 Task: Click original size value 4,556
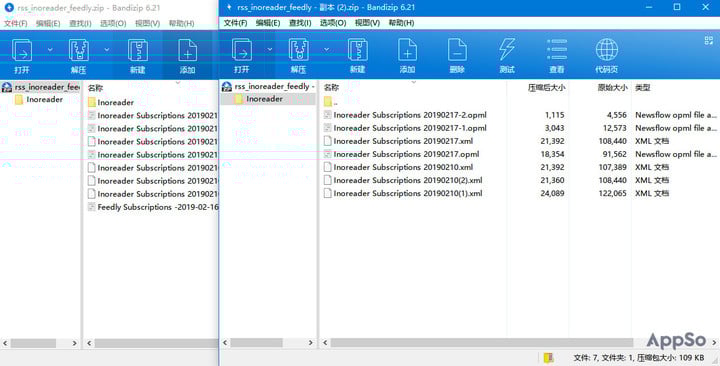click(617, 115)
